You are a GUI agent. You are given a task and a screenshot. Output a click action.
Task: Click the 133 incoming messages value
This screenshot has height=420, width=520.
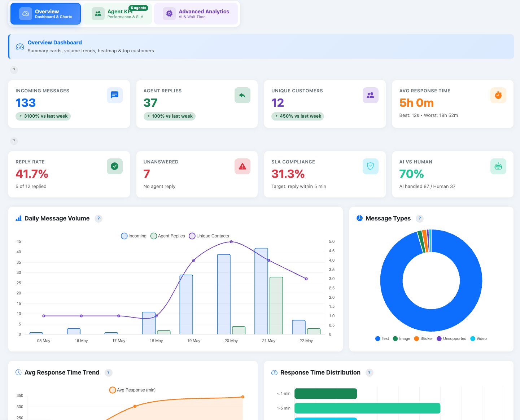(x=26, y=103)
